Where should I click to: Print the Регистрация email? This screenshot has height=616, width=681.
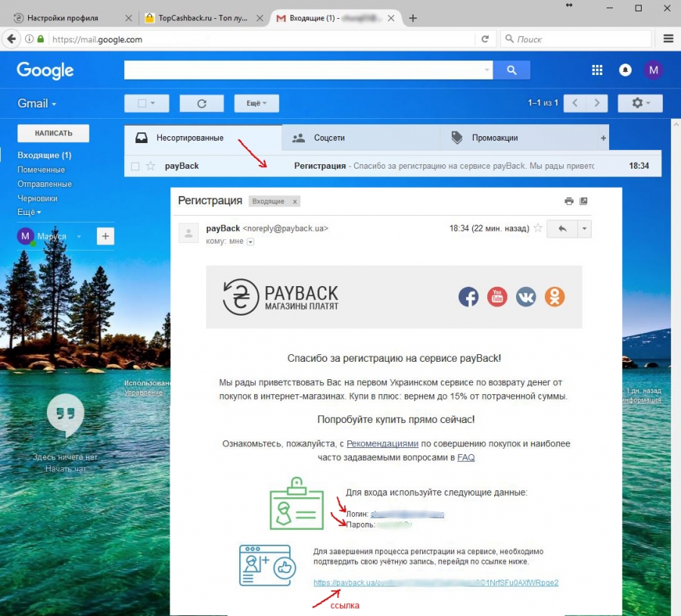point(569,201)
